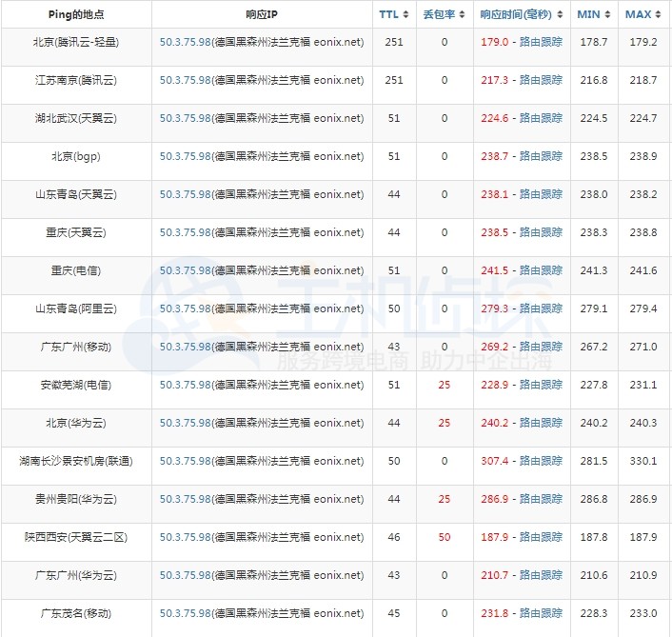Image resolution: width=672 pixels, height=637 pixels.
Task: Select the 响应IP column header
Action: tap(262, 14)
